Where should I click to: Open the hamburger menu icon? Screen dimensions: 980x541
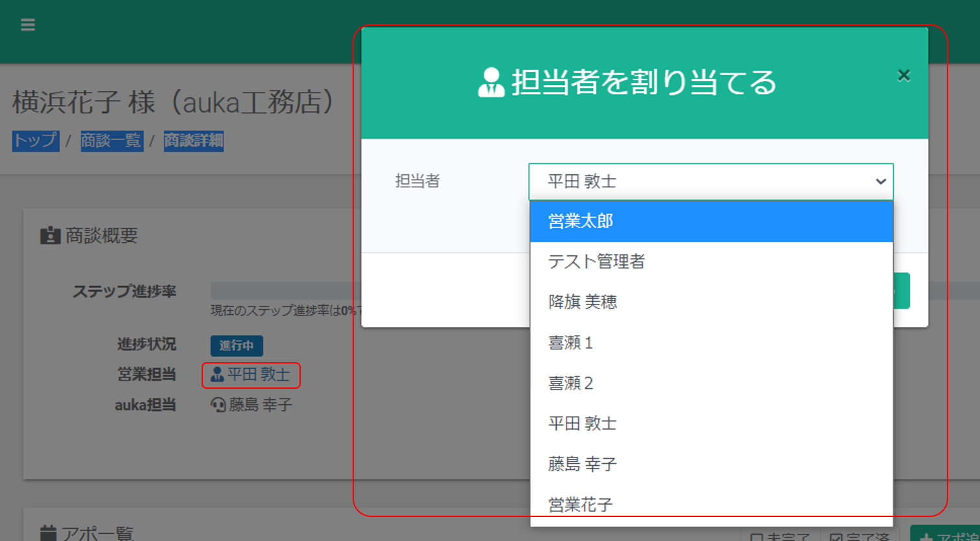tap(27, 25)
